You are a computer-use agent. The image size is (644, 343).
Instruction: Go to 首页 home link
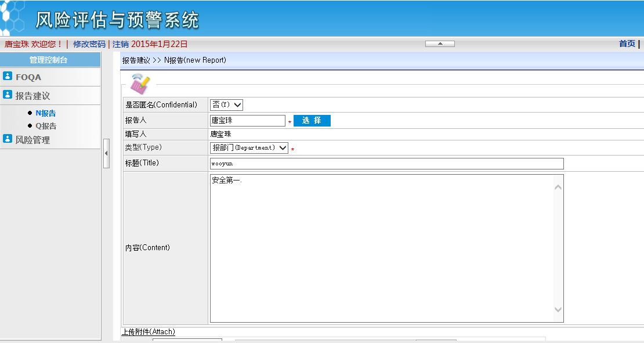(627, 44)
